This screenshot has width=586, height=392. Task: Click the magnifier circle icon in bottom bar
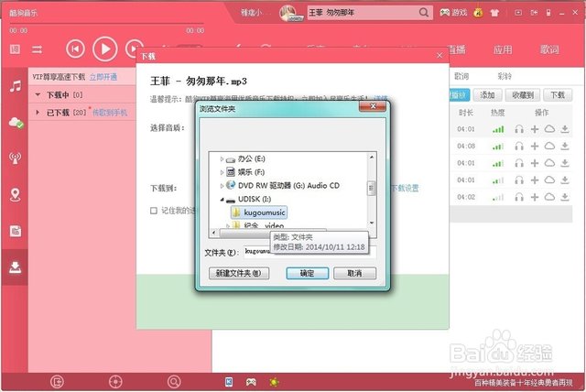pos(174,382)
